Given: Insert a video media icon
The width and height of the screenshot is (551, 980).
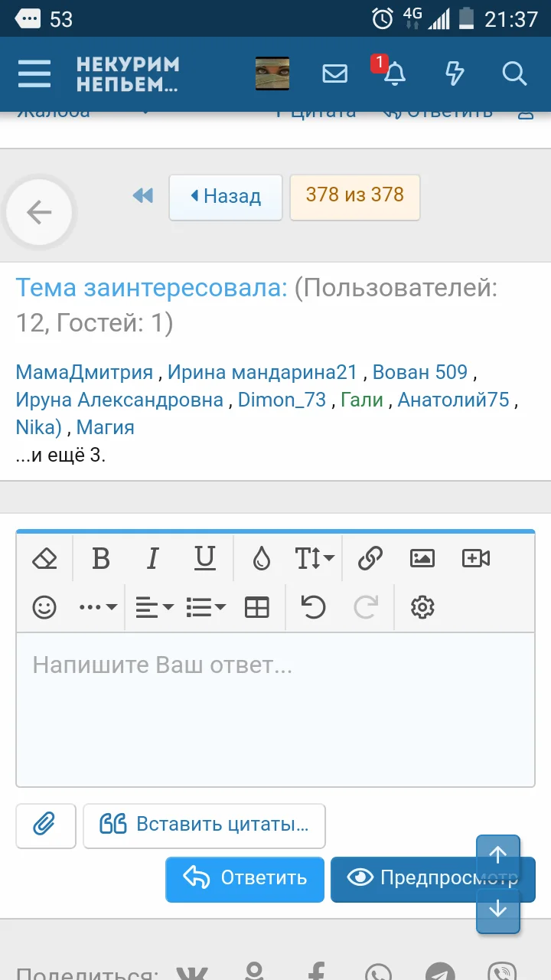Looking at the screenshot, I should (476, 559).
